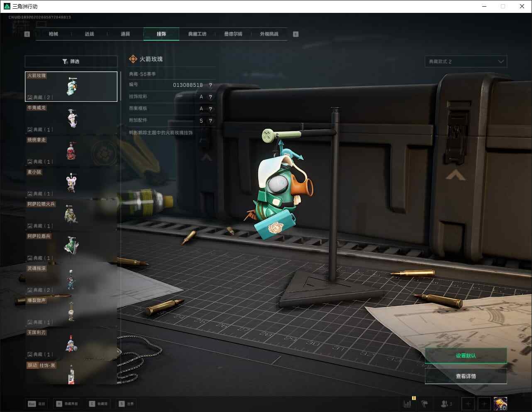
Task: Open the 筛选 filter button
Action: [x=71, y=61]
